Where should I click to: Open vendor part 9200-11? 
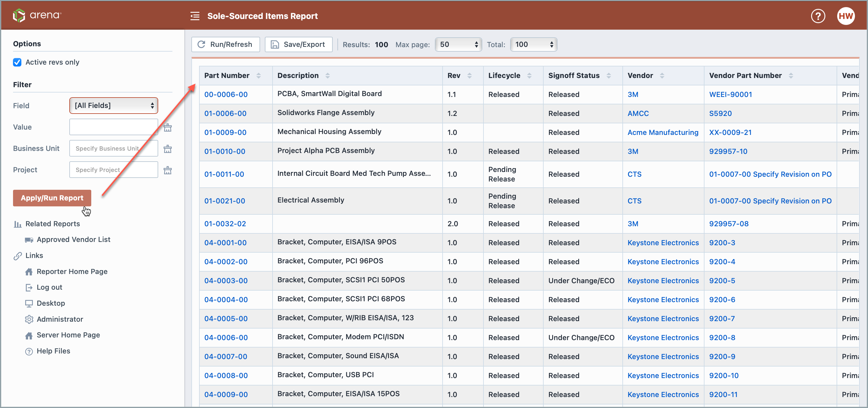[x=723, y=395]
